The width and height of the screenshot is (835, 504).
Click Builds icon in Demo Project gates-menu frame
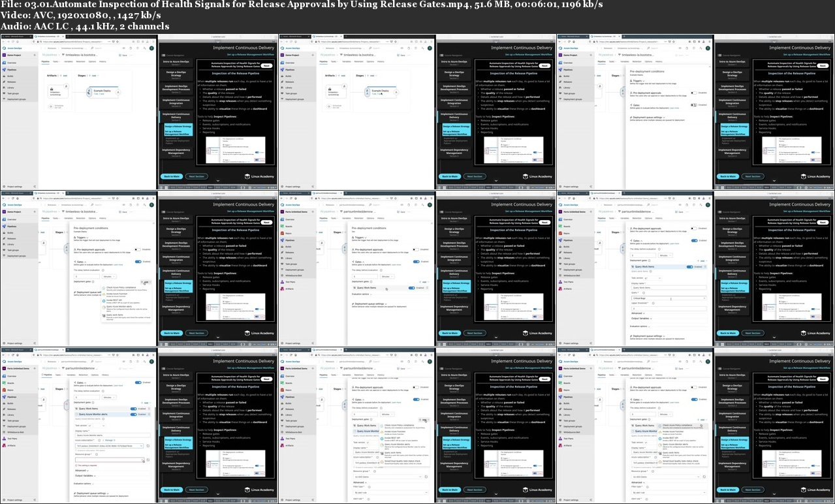point(4,232)
